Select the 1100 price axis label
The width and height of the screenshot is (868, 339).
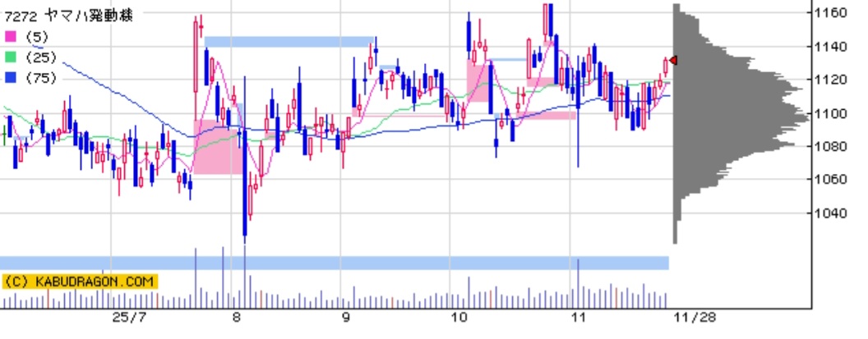pyautogui.click(x=831, y=113)
